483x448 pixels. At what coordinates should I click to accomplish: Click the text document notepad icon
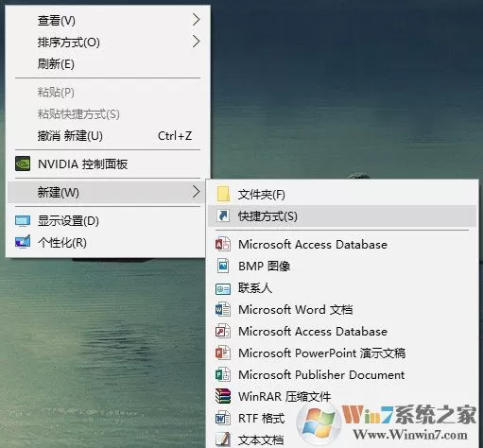[x=223, y=439]
